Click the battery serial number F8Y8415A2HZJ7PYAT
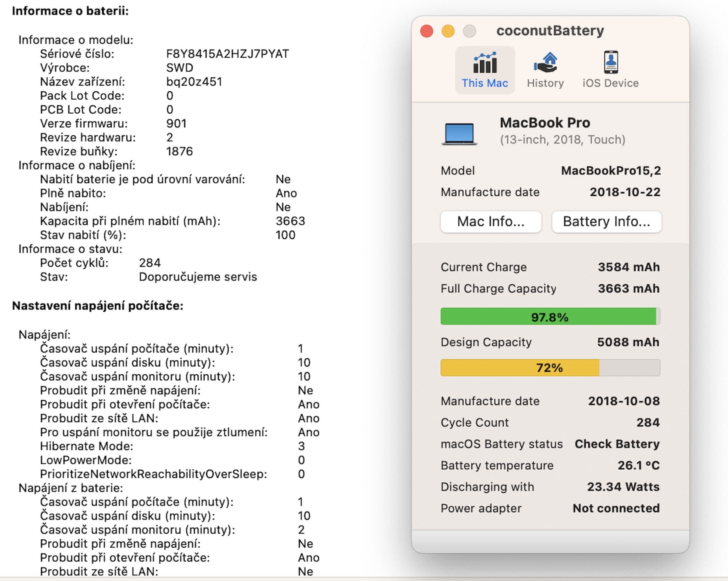Screen dimensions: 728x581 pyautogui.click(x=227, y=54)
